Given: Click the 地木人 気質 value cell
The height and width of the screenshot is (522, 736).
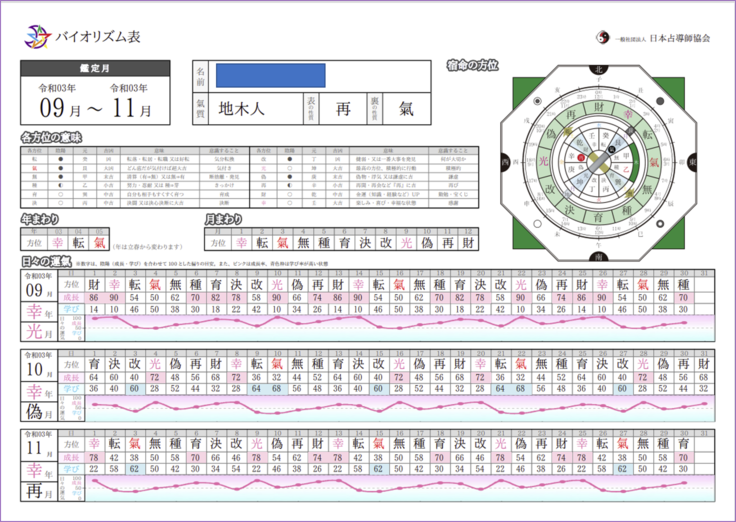Looking at the screenshot, I should point(242,105).
